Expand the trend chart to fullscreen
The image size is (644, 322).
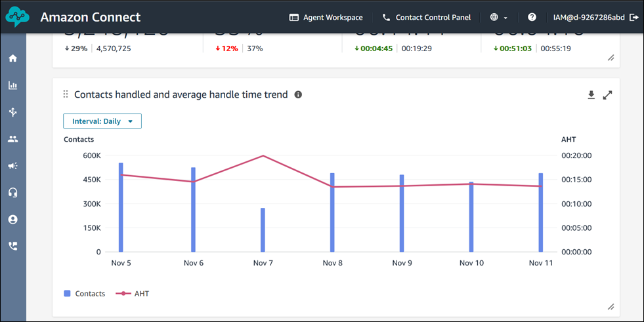pos(607,95)
